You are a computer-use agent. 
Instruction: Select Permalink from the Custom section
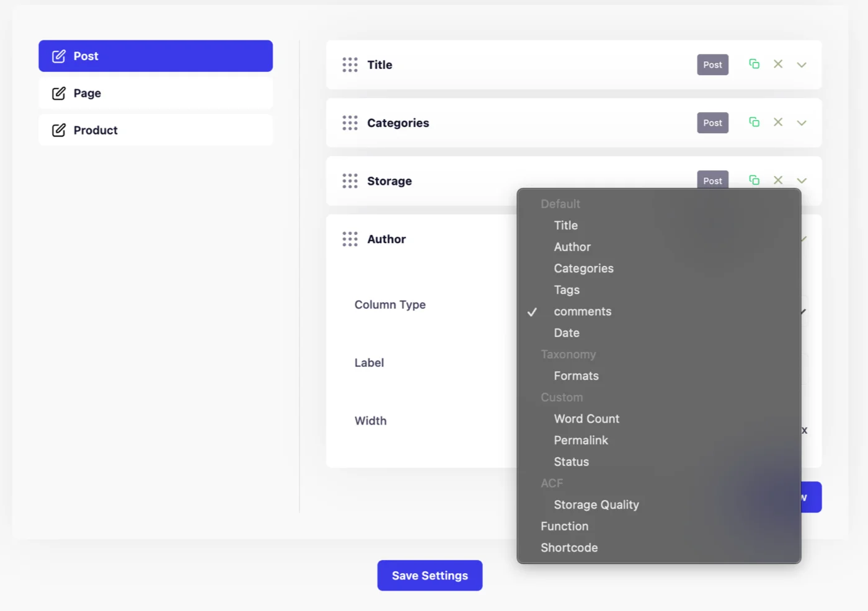[x=581, y=440]
